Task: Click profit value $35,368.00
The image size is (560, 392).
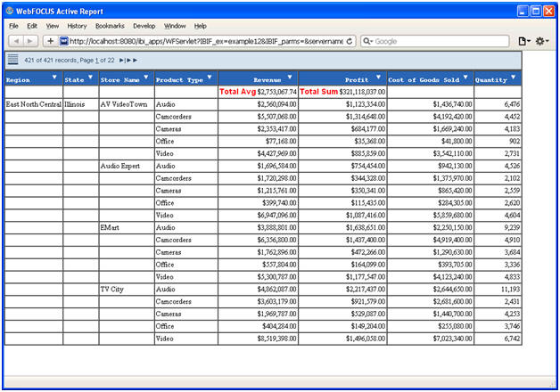Action: click(x=370, y=142)
